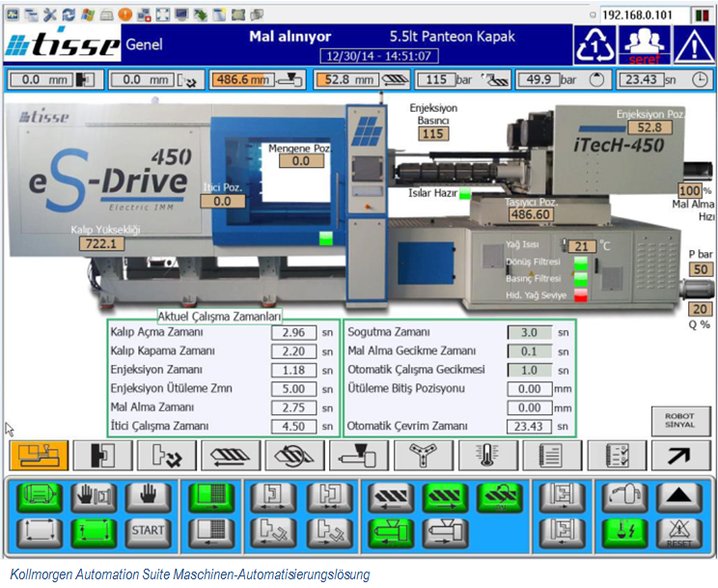Click the diagonal arrow next-page button
Image resolution: width=718 pixels, height=588 pixels.
tap(681, 455)
